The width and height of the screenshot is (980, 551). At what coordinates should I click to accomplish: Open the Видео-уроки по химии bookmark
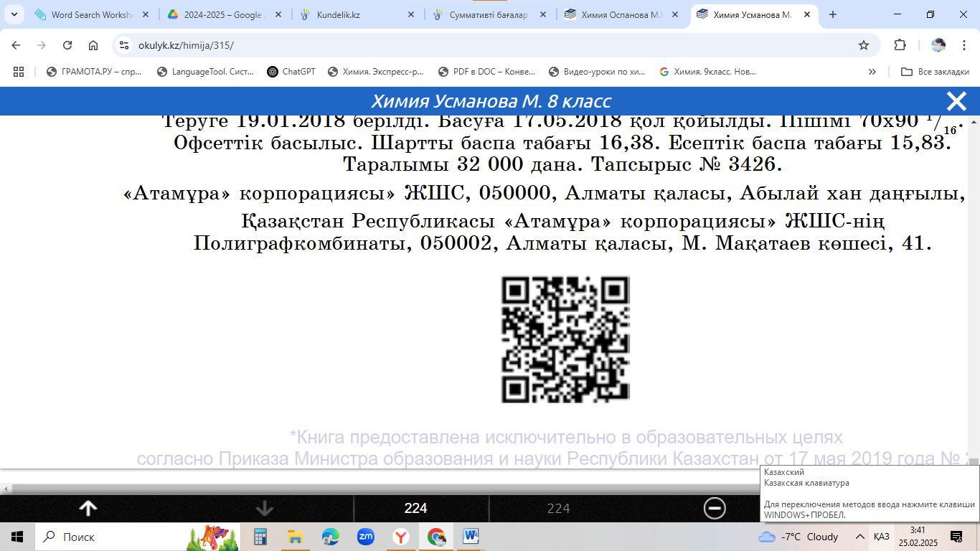pos(596,72)
